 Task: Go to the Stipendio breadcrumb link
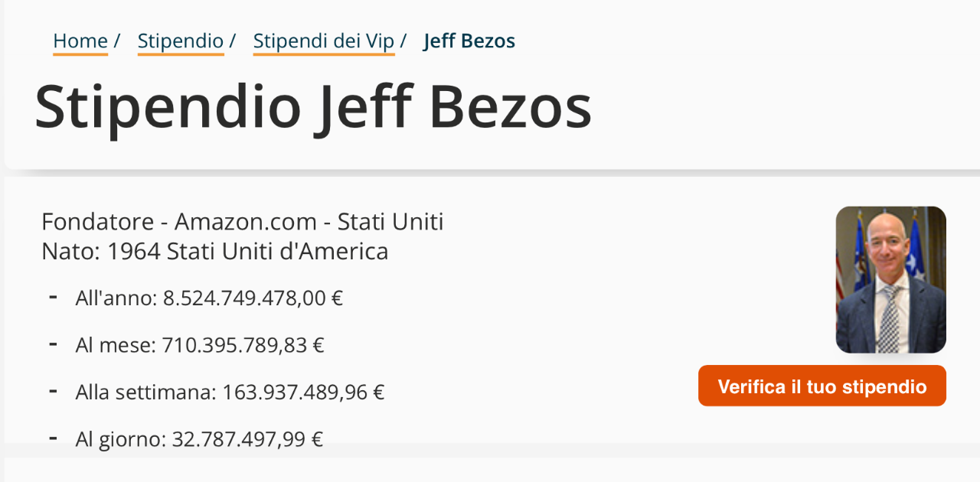tap(181, 41)
